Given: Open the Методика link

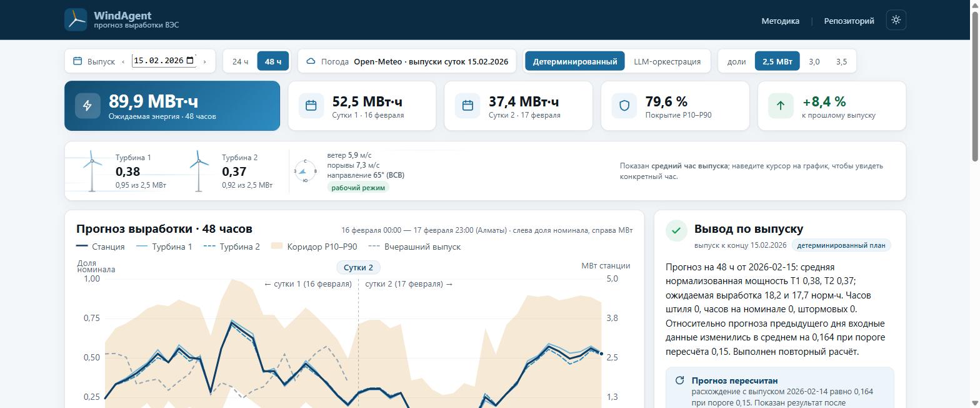Looking at the screenshot, I should pyautogui.click(x=780, y=21).
